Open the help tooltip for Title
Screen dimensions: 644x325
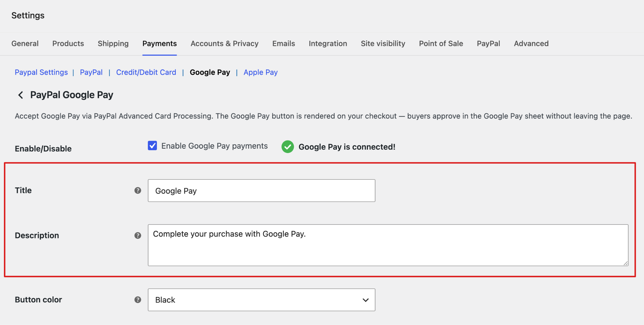tap(138, 191)
